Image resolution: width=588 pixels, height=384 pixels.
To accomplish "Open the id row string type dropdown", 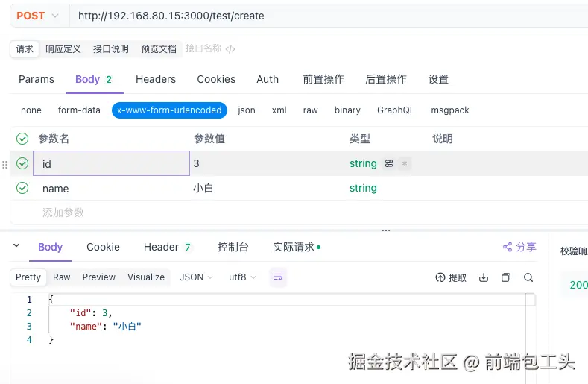I will [363, 163].
